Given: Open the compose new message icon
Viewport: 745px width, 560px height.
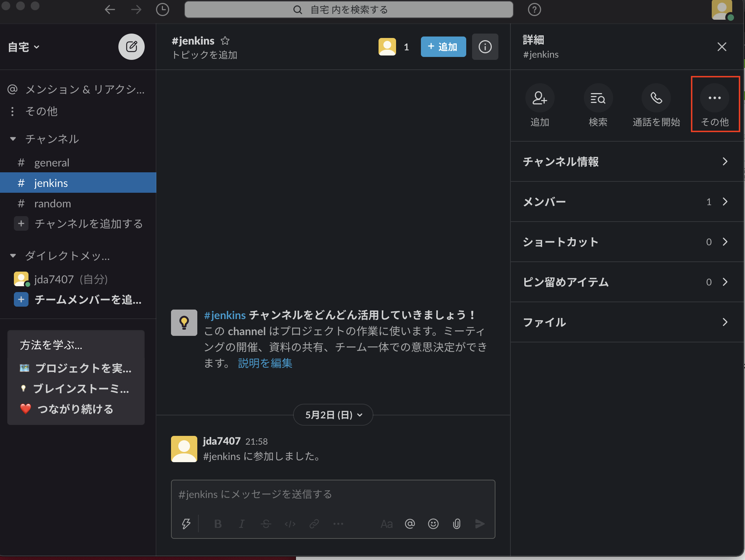Looking at the screenshot, I should point(132,47).
